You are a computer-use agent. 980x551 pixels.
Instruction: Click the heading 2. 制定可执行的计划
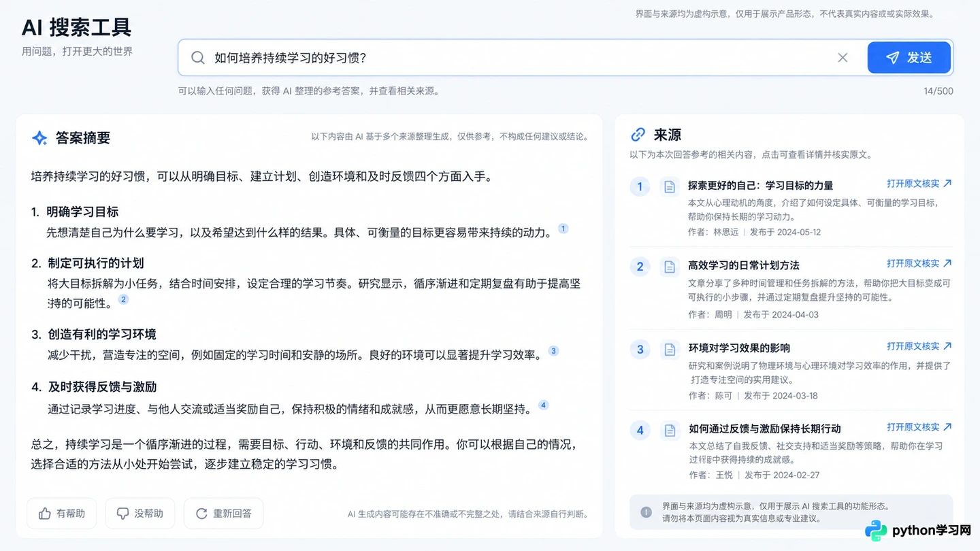tap(87, 263)
